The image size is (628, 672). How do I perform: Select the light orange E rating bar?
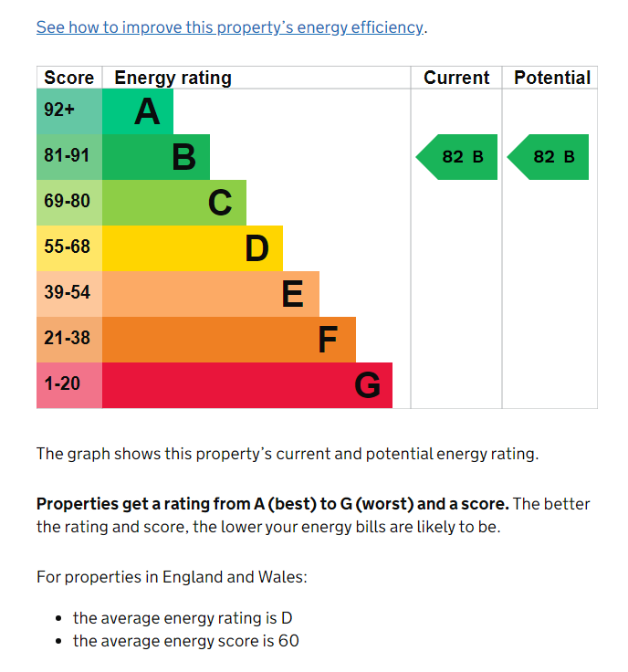point(211,294)
